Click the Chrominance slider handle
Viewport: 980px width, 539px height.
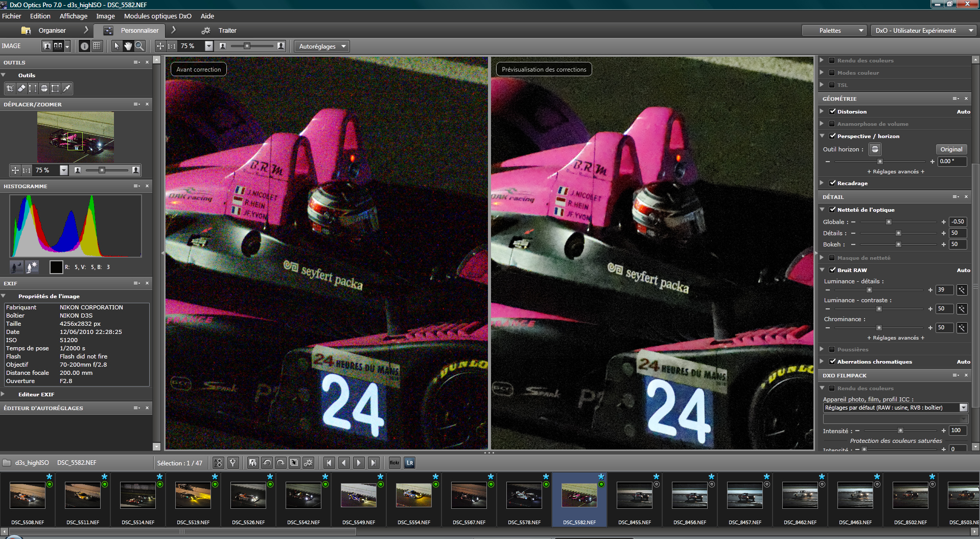879,328
